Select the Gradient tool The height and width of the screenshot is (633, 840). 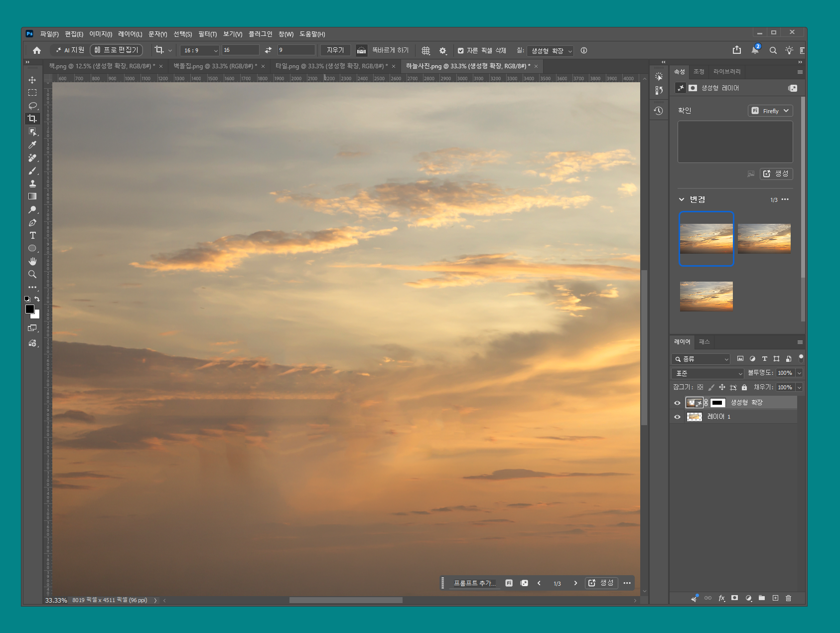(x=32, y=196)
